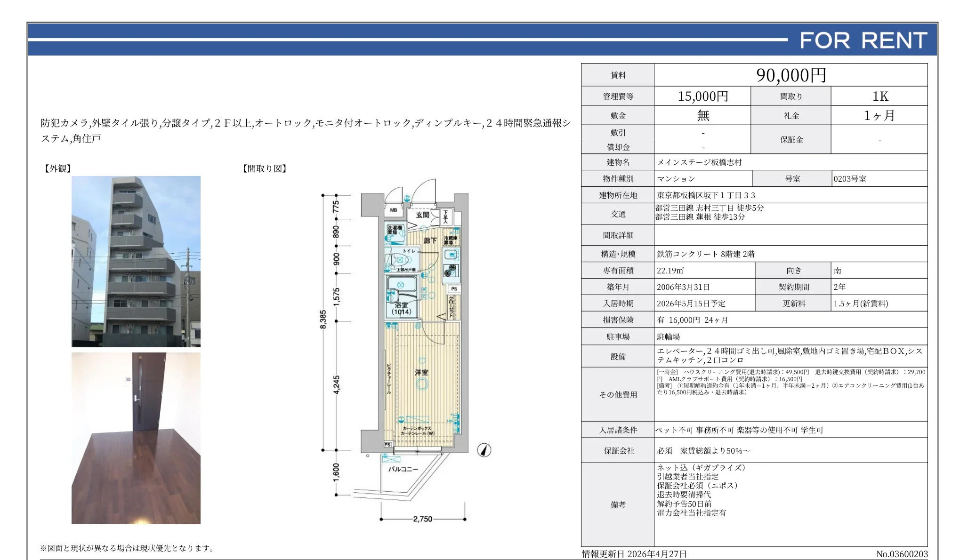This screenshot has width=968, height=560.
Task: Click the 浴室 (1014) label on floor plan
Action: coord(401,308)
